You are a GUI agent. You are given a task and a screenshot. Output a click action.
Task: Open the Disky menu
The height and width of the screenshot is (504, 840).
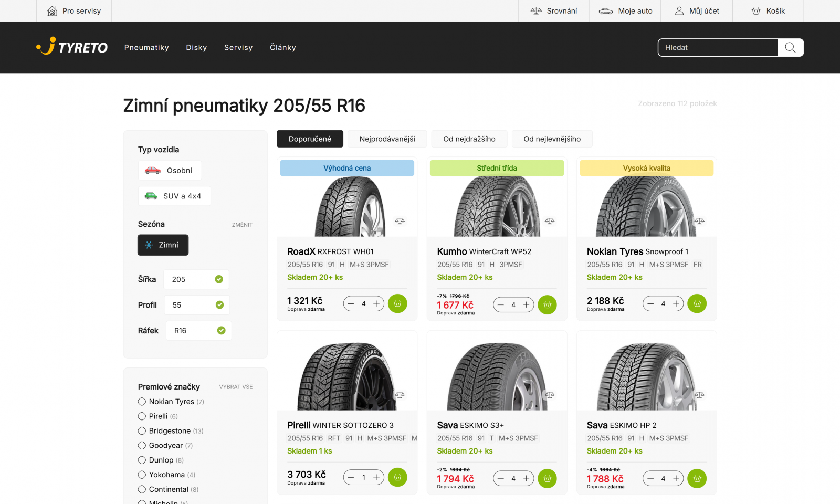[x=196, y=47]
